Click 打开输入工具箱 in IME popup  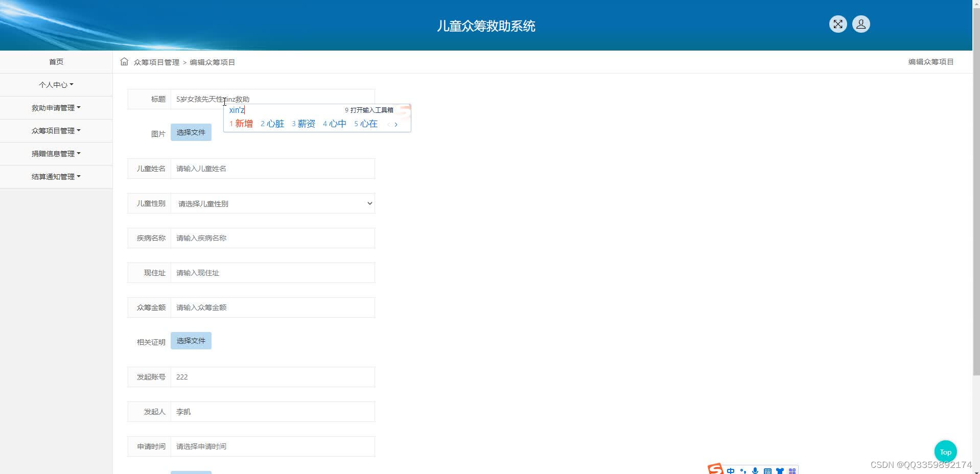(369, 110)
